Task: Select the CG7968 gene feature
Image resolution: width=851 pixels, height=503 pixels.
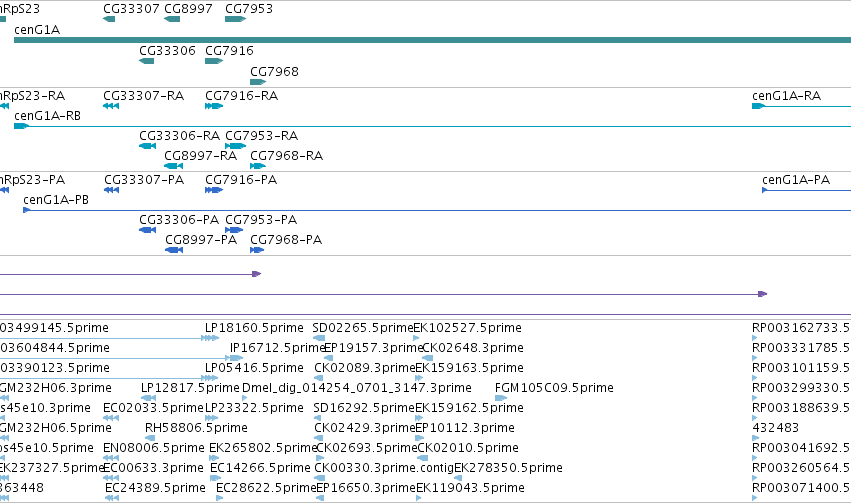Action: 258,82
